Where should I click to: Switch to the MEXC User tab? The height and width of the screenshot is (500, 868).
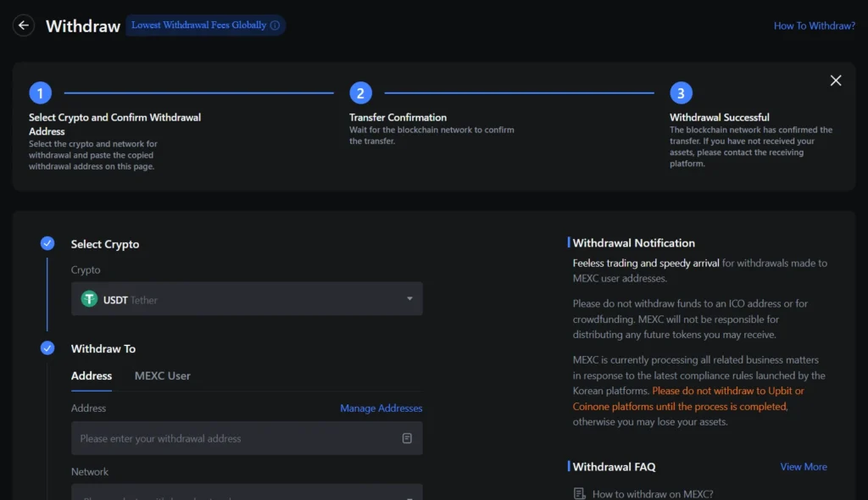coord(162,375)
